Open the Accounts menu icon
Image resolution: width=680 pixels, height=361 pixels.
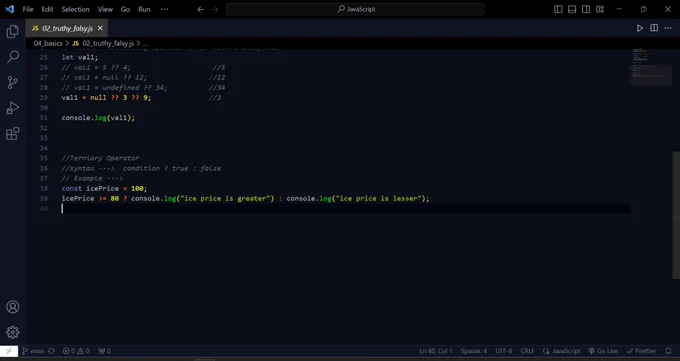[x=13, y=307]
